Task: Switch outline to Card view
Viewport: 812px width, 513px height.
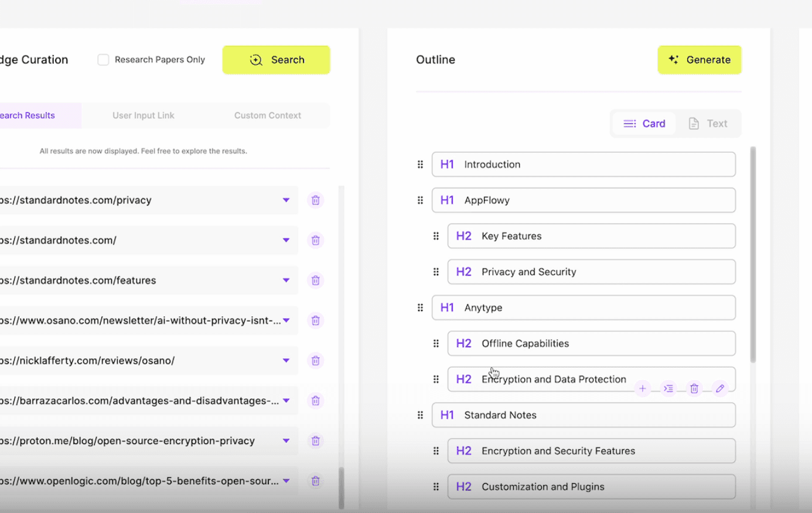Action: [x=644, y=124]
